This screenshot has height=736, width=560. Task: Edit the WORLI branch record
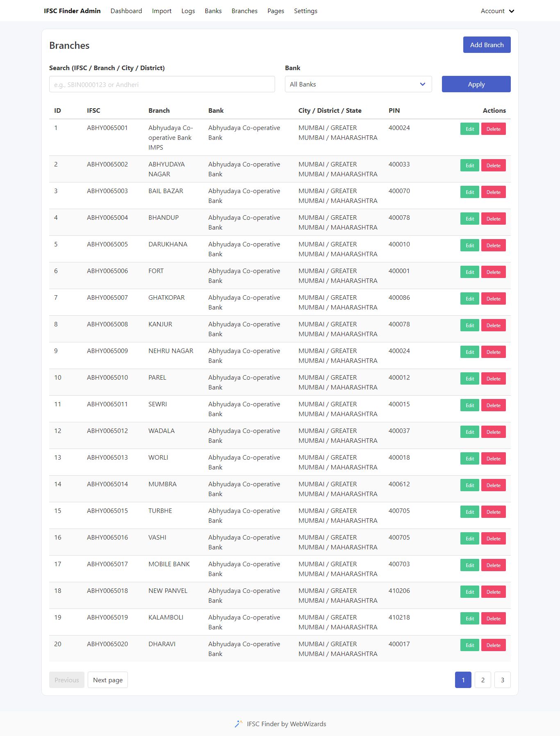coord(469,459)
